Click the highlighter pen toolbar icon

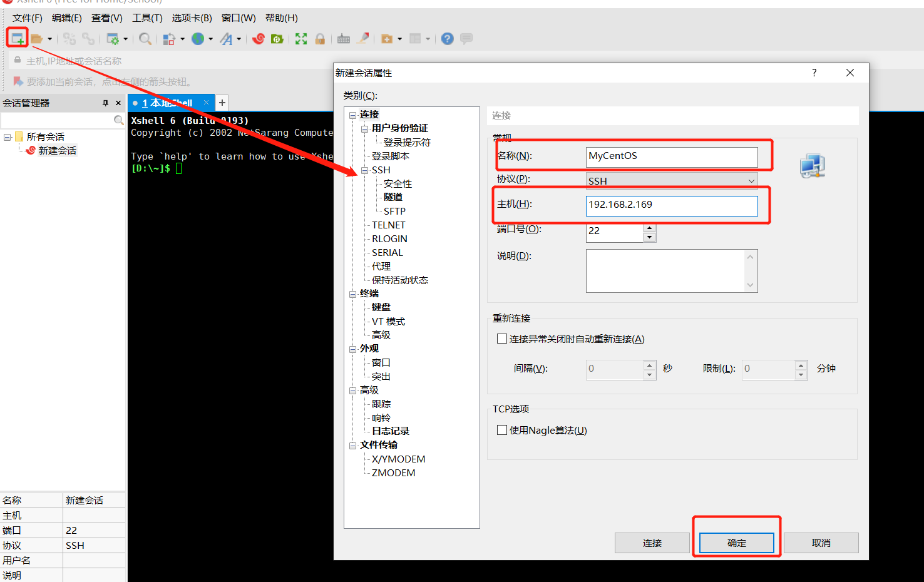point(364,38)
